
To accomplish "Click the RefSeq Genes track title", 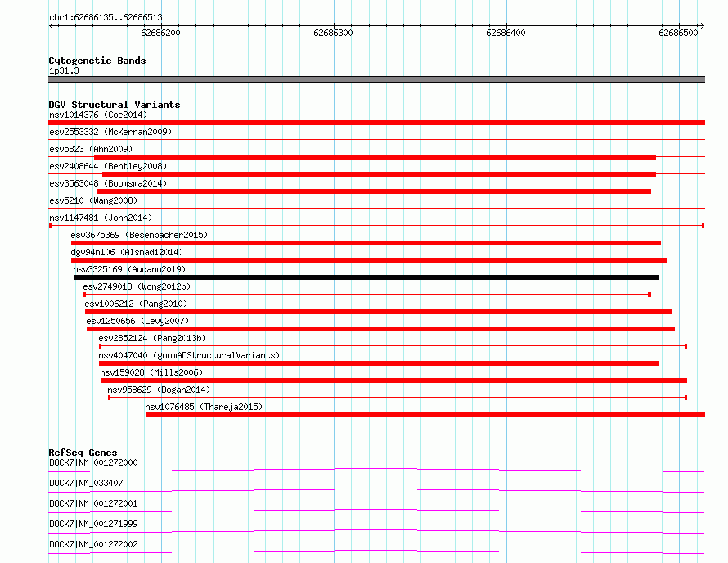I will click(x=83, y=453).
